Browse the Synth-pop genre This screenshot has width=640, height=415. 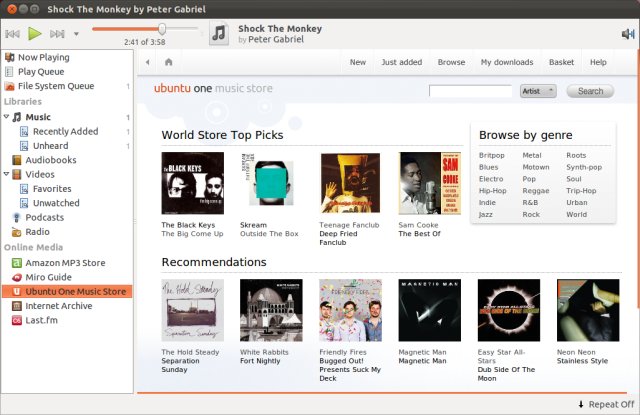(584, 167)
